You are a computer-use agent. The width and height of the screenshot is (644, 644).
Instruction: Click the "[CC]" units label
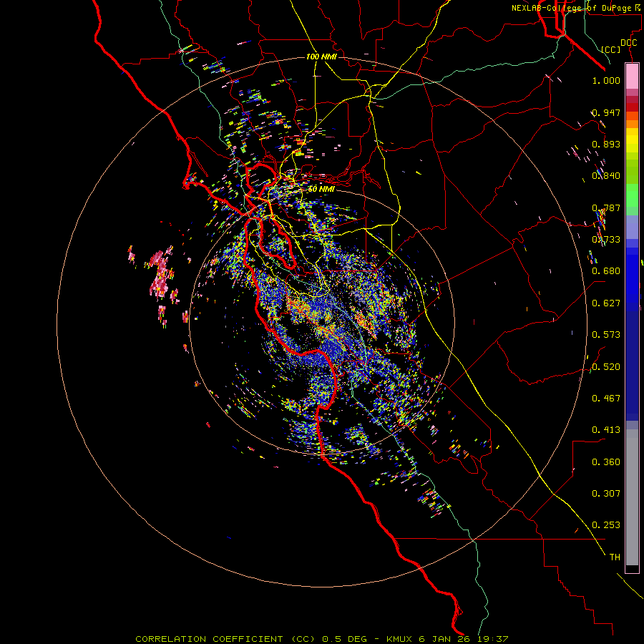tap(611, 49)
